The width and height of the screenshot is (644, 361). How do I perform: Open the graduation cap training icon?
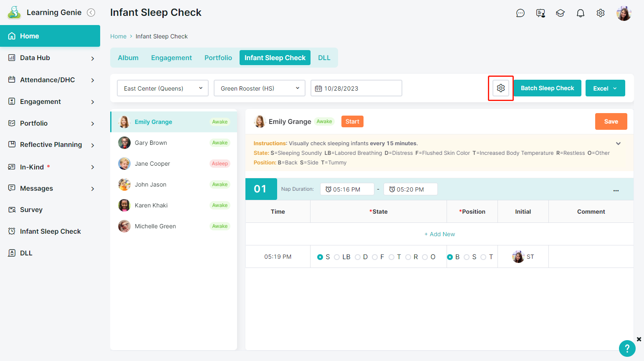pos(560,13)
